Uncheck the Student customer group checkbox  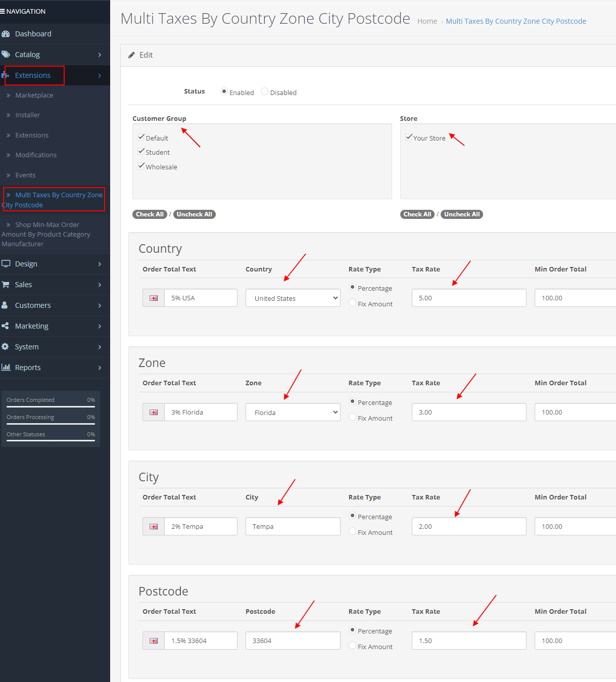click(141, 152)
